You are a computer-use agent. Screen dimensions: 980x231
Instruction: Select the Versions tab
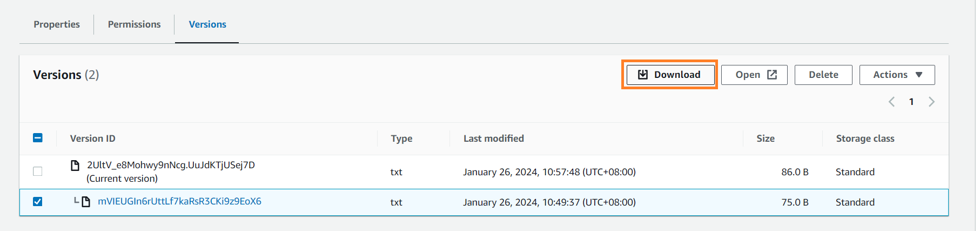(x=207, y=24)
